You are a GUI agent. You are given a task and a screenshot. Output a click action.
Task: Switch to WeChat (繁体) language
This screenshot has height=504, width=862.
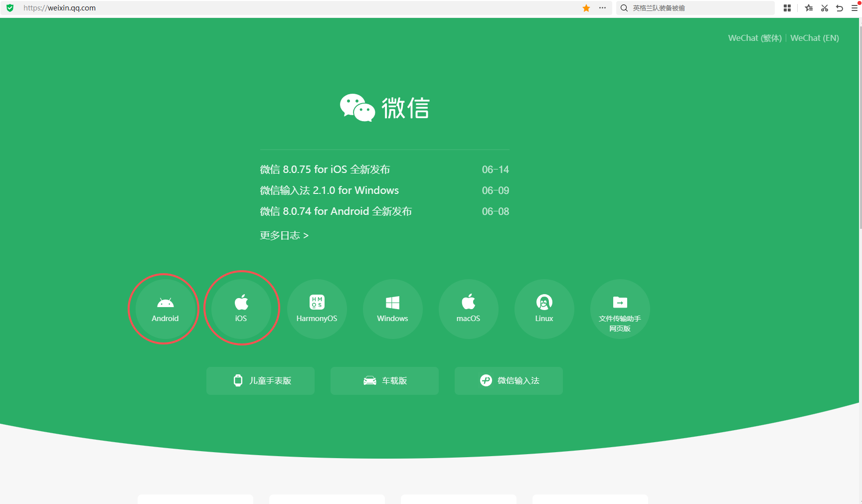click(755, 38)
